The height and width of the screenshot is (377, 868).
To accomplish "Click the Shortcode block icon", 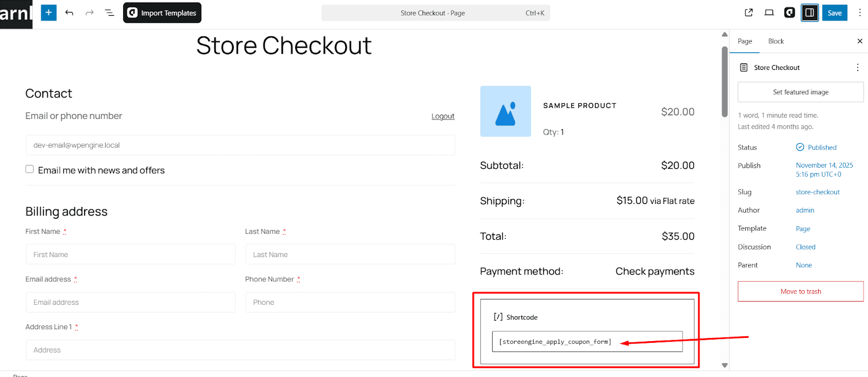I will (498, 317).
